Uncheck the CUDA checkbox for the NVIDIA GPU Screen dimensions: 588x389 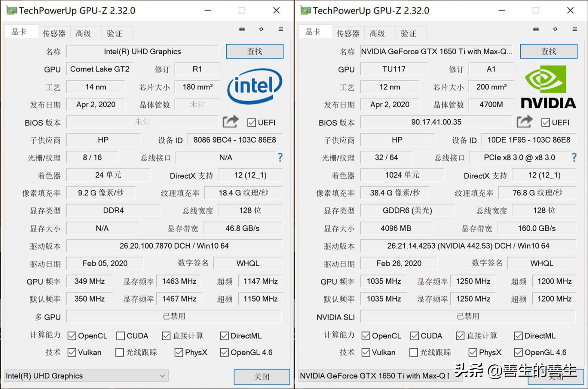[x=414, y=336]
